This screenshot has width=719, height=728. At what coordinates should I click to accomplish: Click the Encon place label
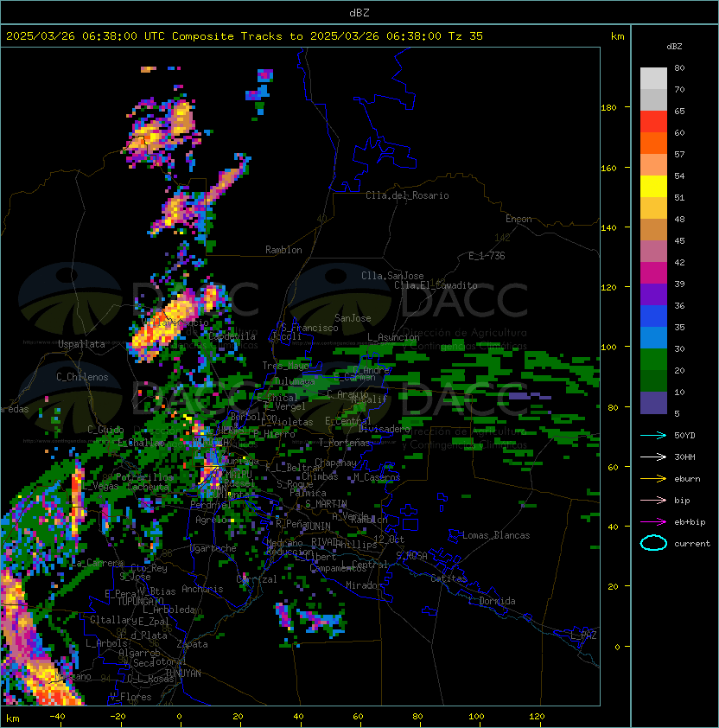click(x=519, y=219)
